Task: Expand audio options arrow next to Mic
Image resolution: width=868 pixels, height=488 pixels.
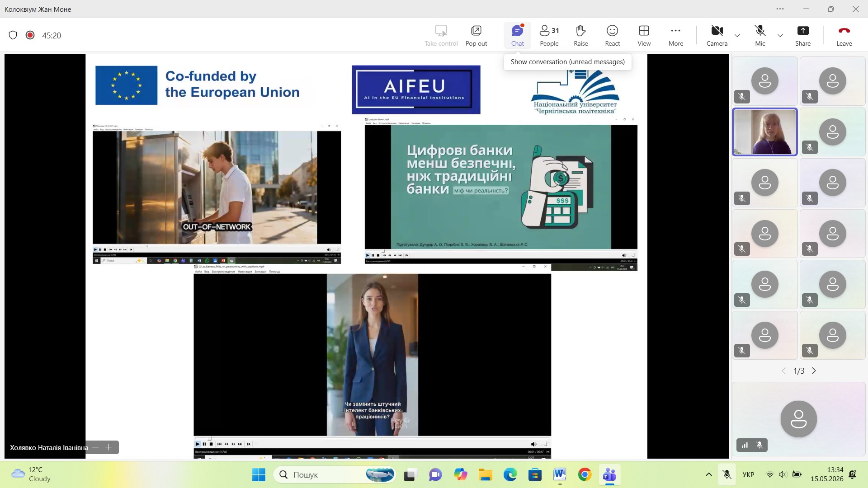Action: tap(780, 36)
